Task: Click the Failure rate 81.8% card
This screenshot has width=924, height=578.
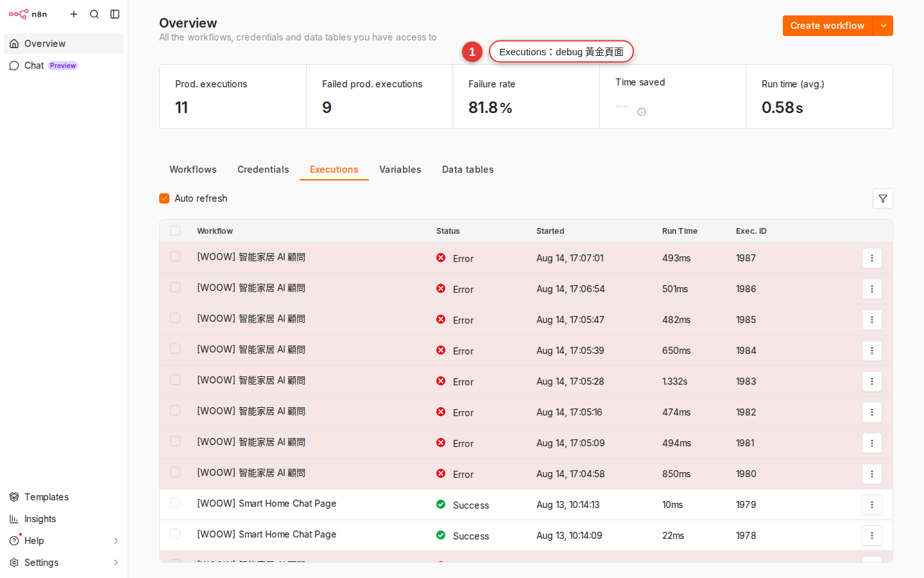Action: 526,97
